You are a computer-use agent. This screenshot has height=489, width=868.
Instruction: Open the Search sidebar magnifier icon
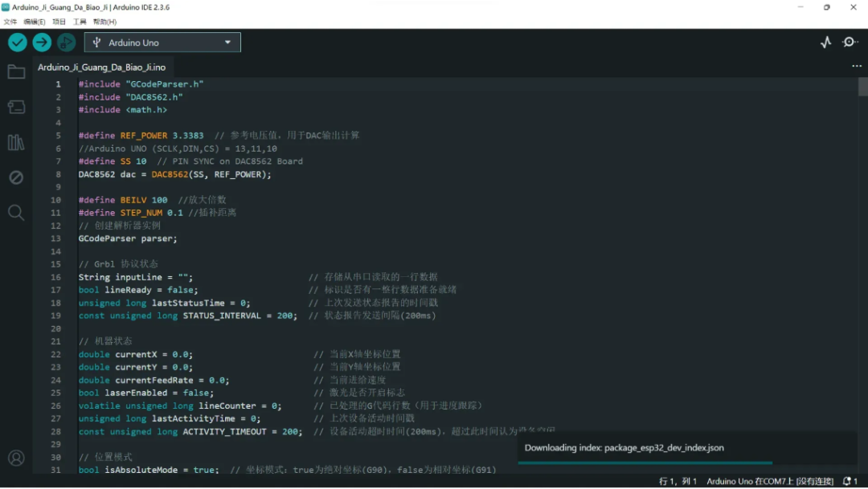point(16,213)
